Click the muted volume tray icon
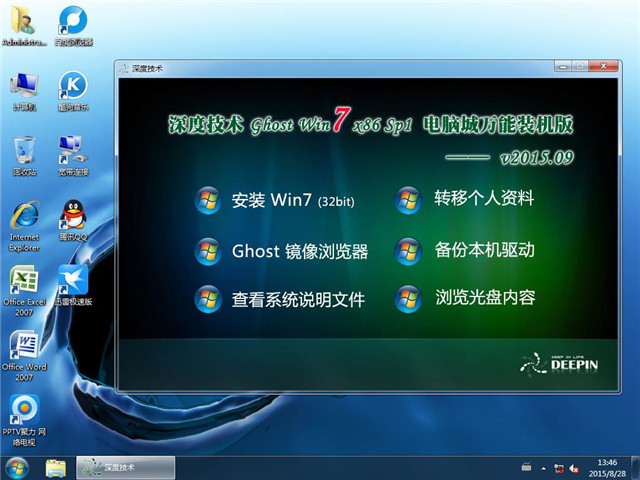Screen dimensions: 640x480 point(574,469)
